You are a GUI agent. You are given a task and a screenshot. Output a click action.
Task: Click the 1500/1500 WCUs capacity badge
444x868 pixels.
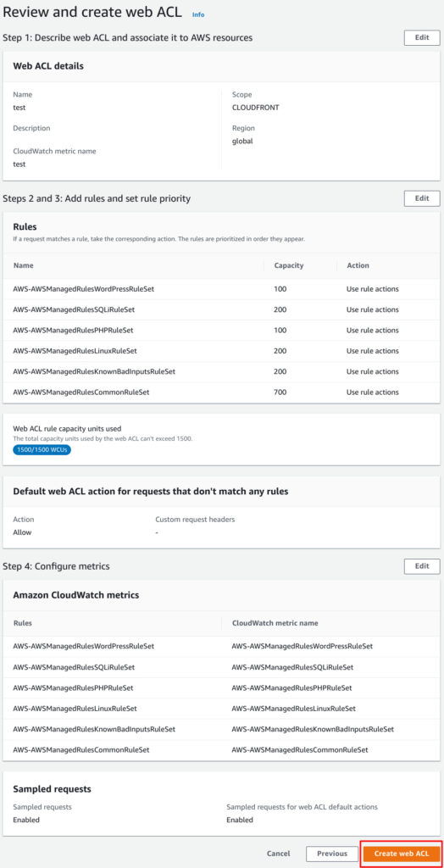[x=42, y=449]
